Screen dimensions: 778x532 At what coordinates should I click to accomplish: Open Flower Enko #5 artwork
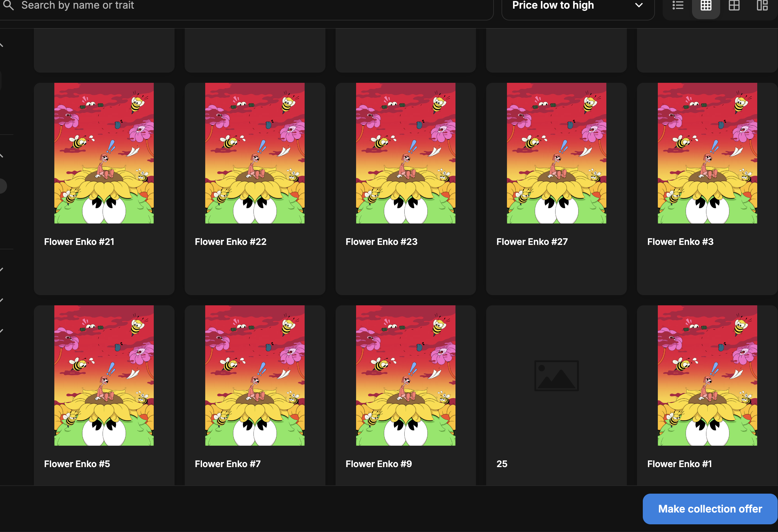(x=104, y=375)
